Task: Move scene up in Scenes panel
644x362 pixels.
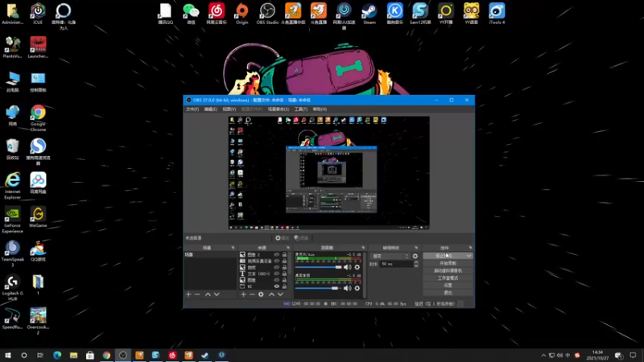Action: pos(208,294)
